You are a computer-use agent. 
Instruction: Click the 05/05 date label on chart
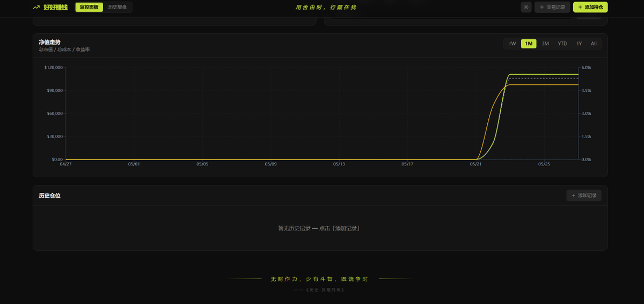[x=202, y=164]
